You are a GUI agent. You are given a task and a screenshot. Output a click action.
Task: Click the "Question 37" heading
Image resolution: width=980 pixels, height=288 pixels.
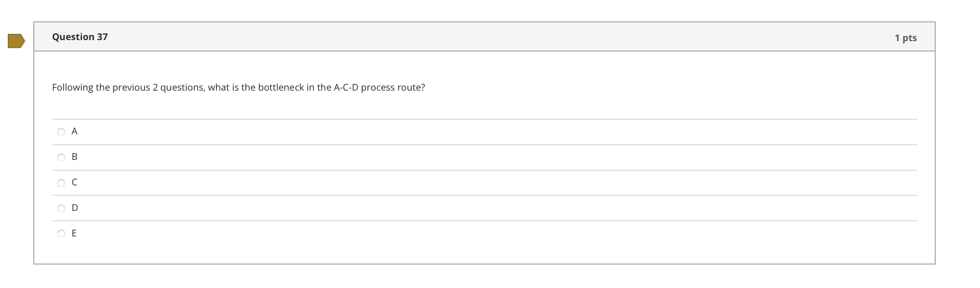(80, 37)
